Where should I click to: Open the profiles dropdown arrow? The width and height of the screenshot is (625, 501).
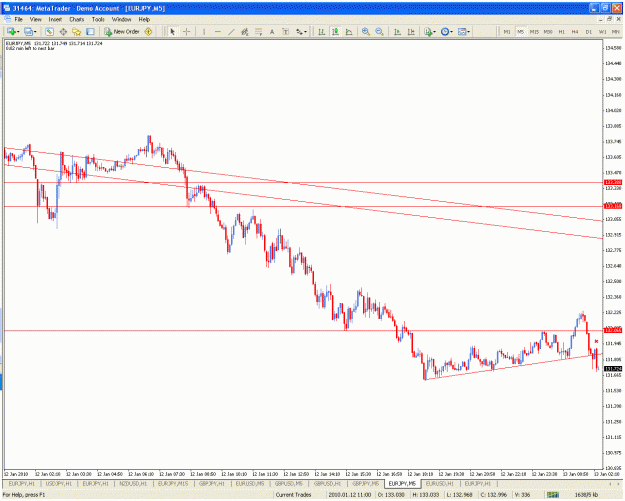coord(35,32)
